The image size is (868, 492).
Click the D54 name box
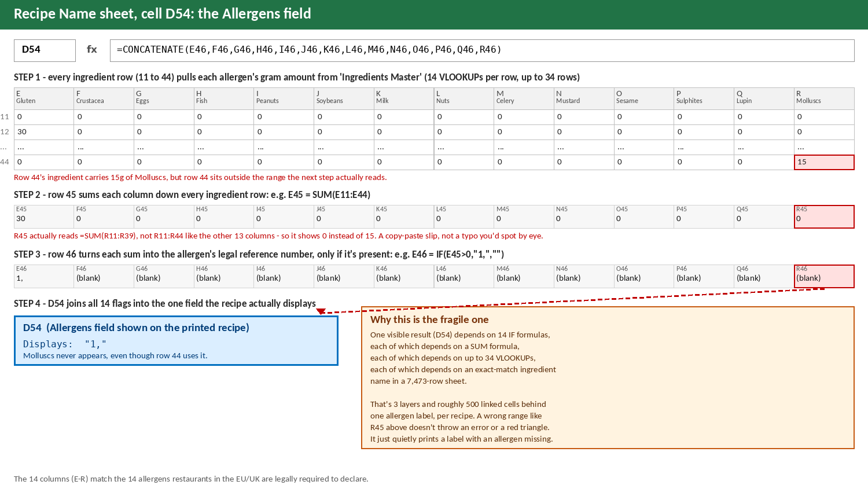click(45, 50)
